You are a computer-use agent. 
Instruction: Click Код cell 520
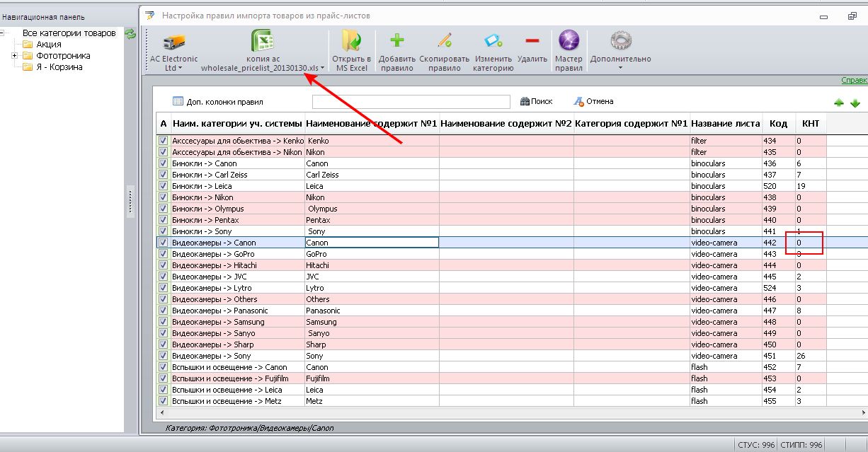coord(778,186)
